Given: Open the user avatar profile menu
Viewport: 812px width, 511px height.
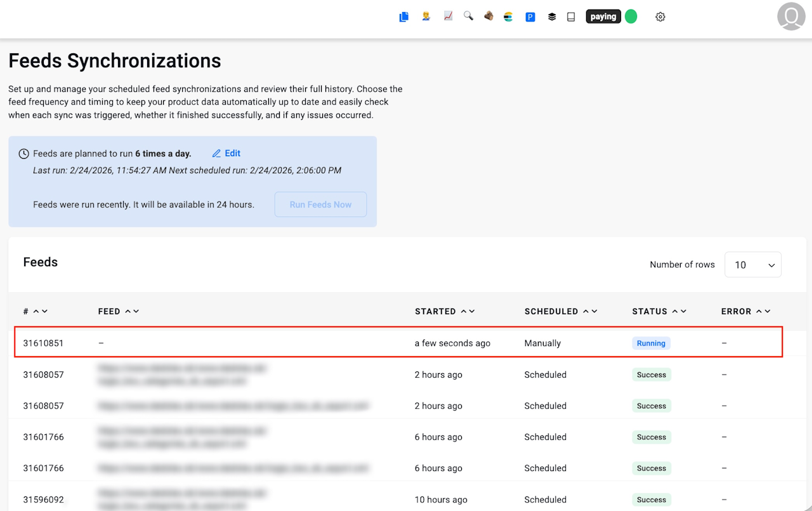Looking at the screenshot, I should [791, 17].
